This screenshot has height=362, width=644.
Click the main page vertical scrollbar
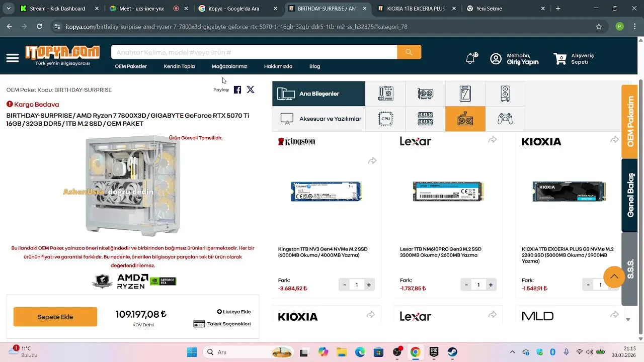640,206
